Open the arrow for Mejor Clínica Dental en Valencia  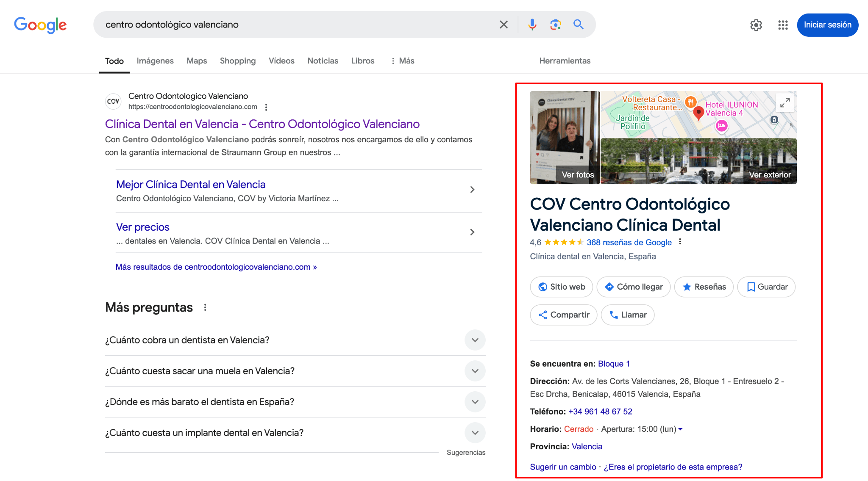472,190
